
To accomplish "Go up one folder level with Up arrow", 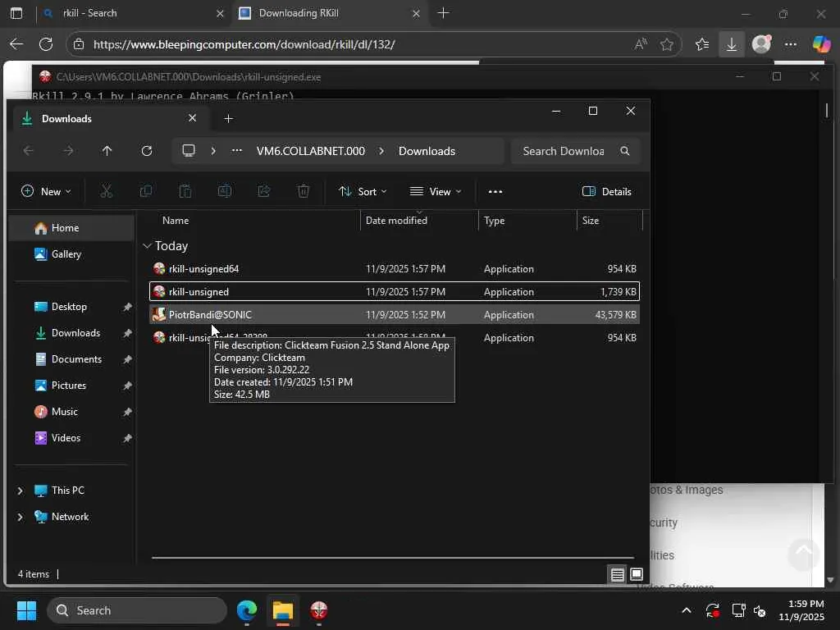I will (x=107, y=151).
